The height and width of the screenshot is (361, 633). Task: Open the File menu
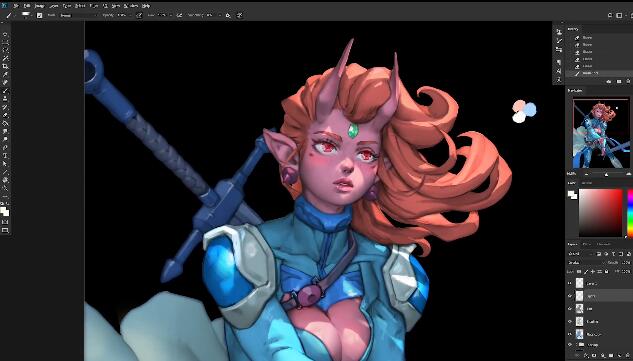(x=16, y=6)
